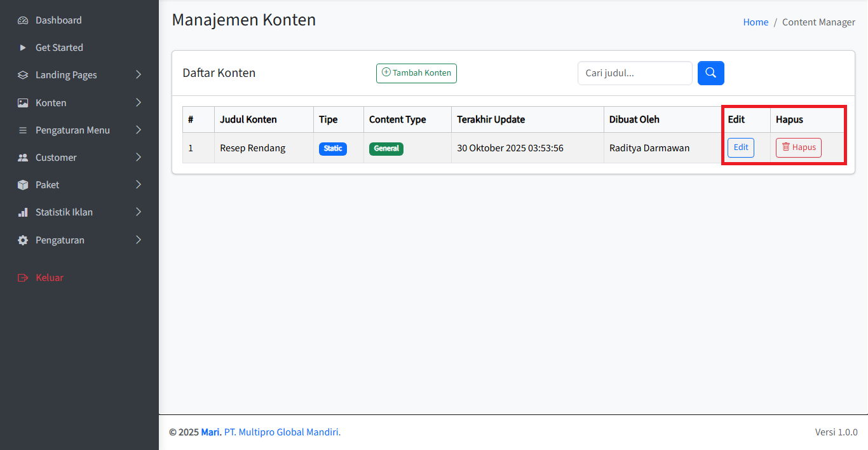Expand the Pengaturan Menu submenu arrow
Image resolution: width=868 pixels, height=450 pixels.
point(139,130)
